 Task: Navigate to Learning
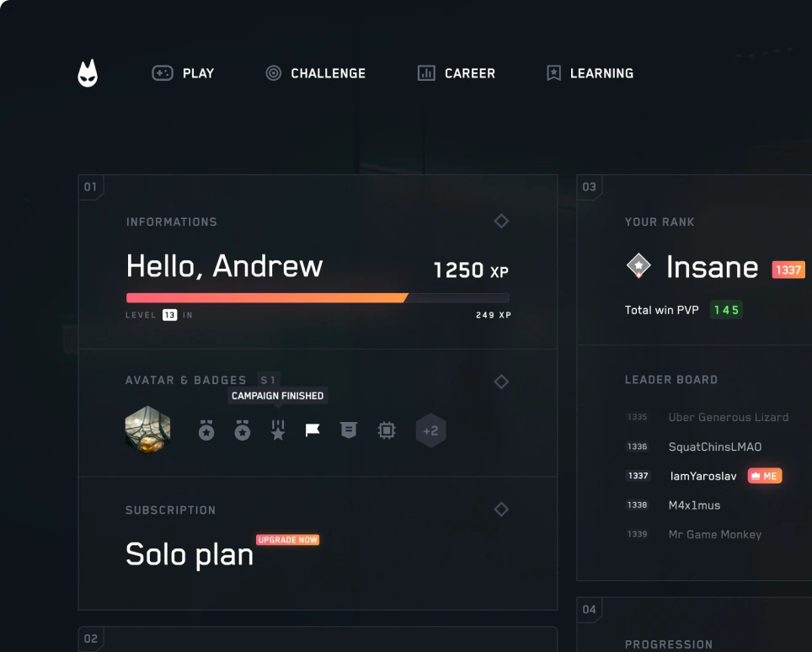click(x=590, y=73)
